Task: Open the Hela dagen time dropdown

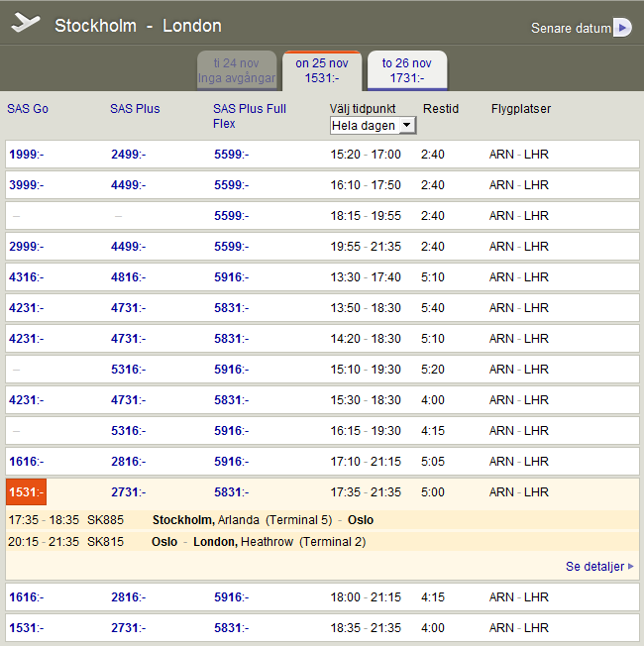Action: 373,126
